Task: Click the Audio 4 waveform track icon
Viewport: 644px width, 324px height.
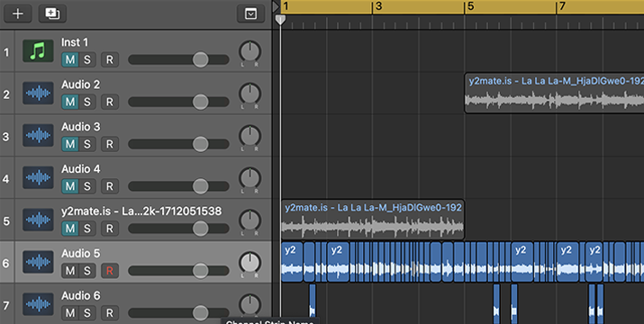Action: click(x=38, y=178)
